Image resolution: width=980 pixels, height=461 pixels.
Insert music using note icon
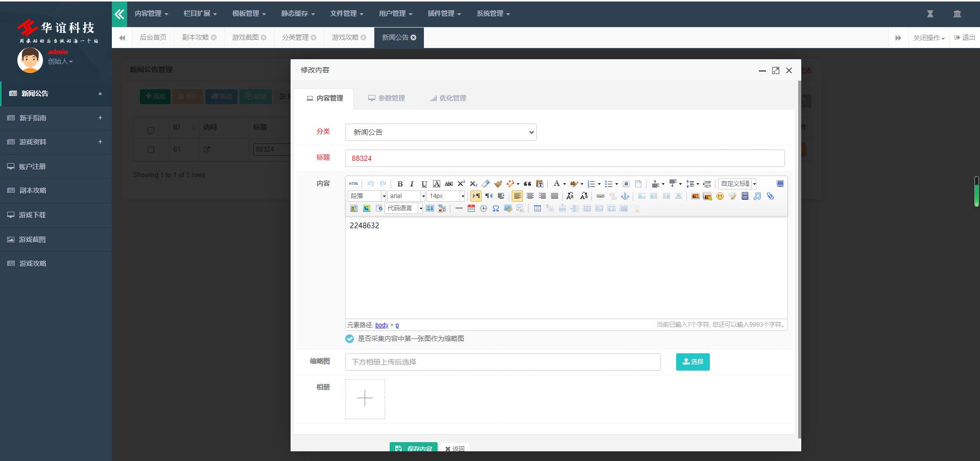click(757, 196)
